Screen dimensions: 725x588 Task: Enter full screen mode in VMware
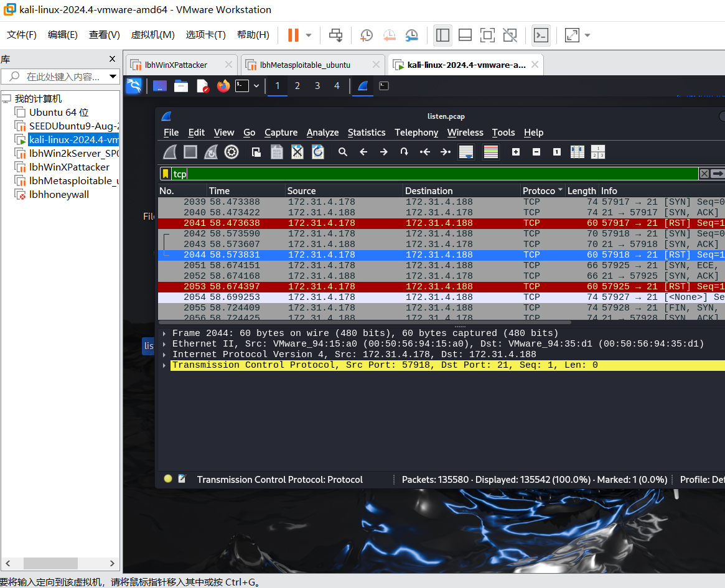pyautogui.click(x=487, y=35)
